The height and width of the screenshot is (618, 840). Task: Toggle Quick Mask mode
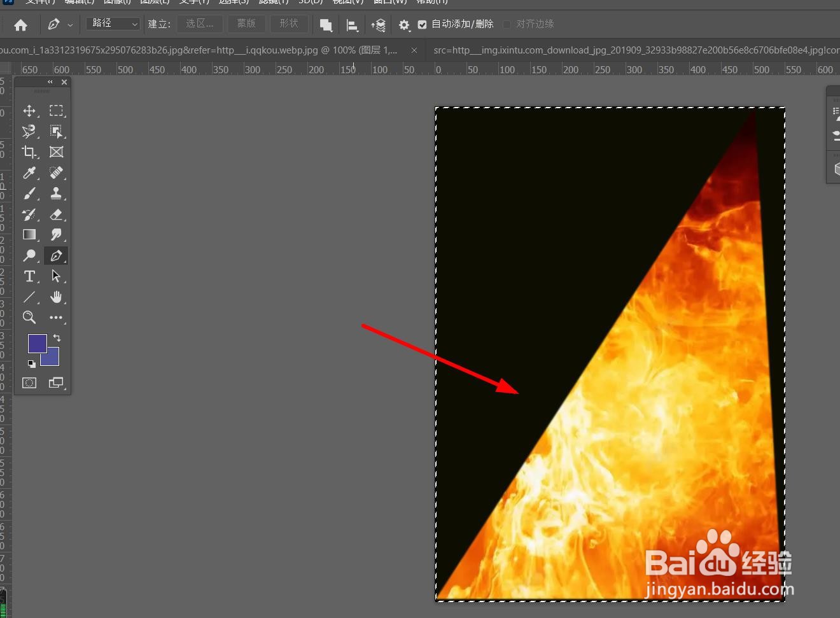click(x=29, y=383)
